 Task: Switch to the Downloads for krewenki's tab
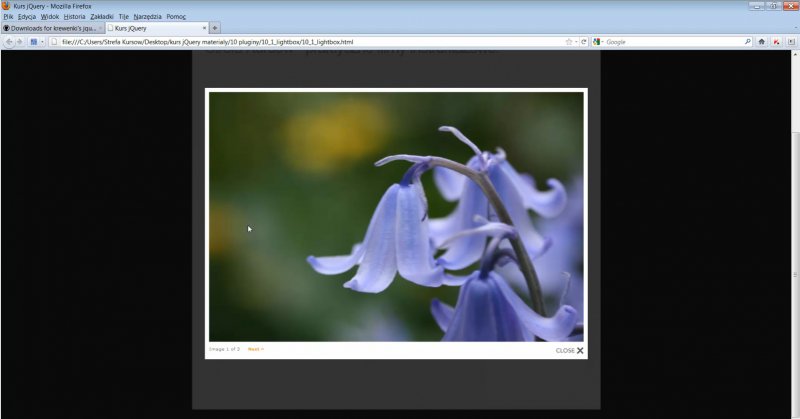(x=50, y=28)
